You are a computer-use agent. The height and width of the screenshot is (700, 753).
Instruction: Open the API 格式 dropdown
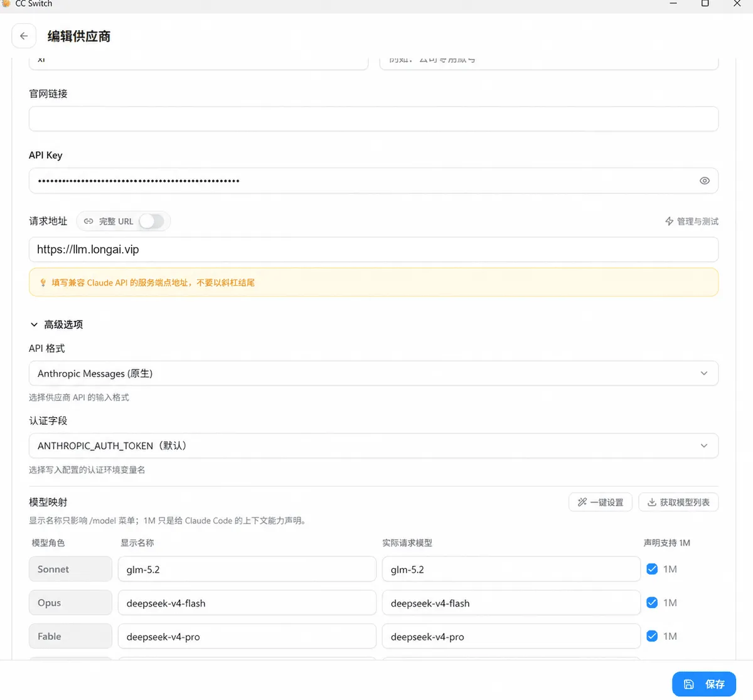[373, 373]
